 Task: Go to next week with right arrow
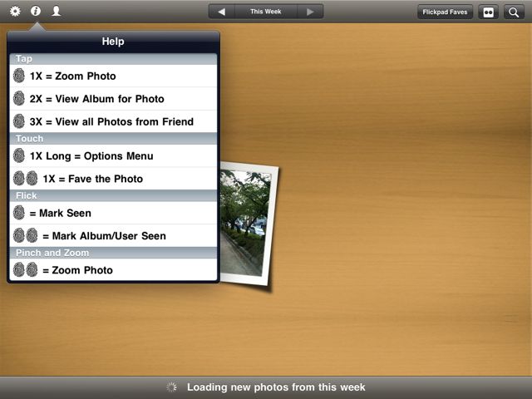pos(310,12)
